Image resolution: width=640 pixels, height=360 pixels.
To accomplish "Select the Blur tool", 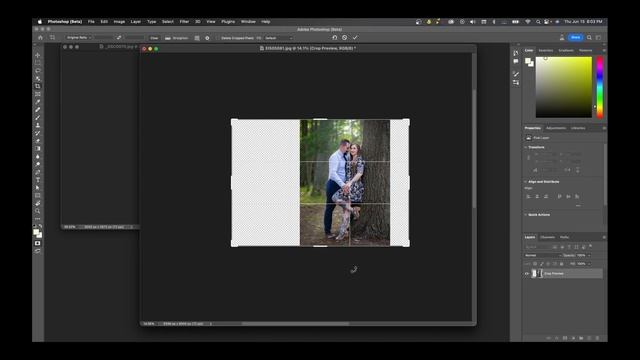I will click(x=38, y=156).
